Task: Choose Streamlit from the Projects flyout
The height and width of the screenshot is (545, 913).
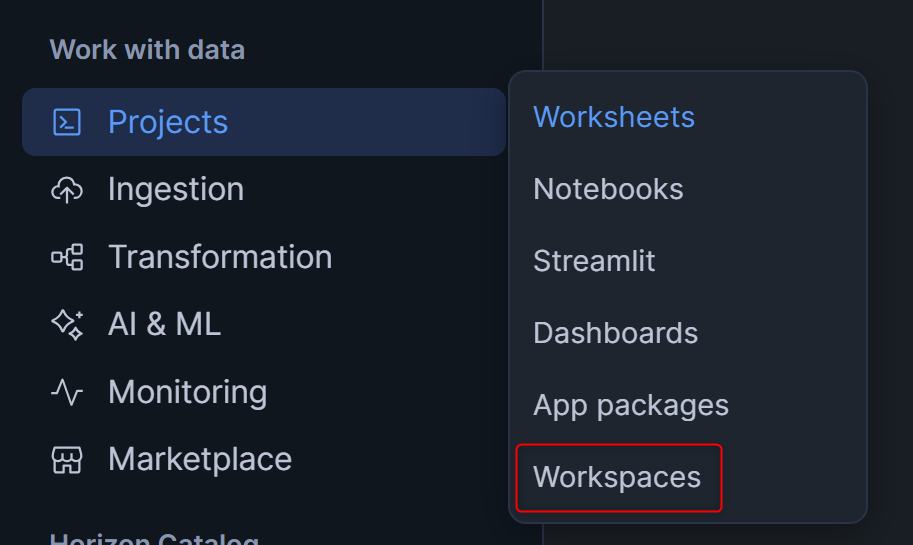Action: click(x=594, y=261)
